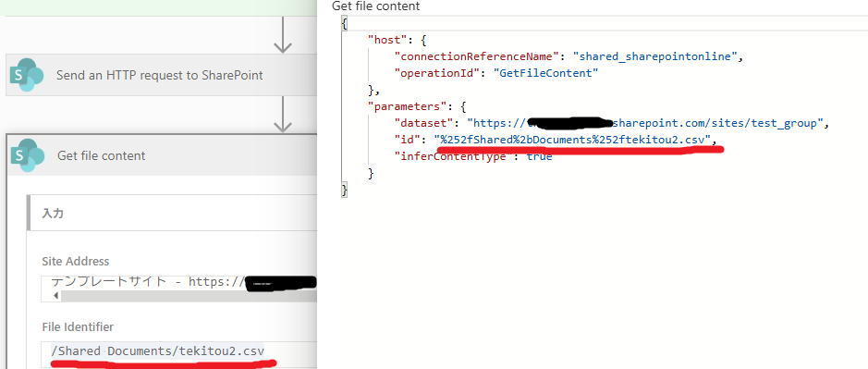Click SharePoint icon on Send an HTTP request step
Image resolution: width=868 pixels, height=369 pixels.
(27, 75)
